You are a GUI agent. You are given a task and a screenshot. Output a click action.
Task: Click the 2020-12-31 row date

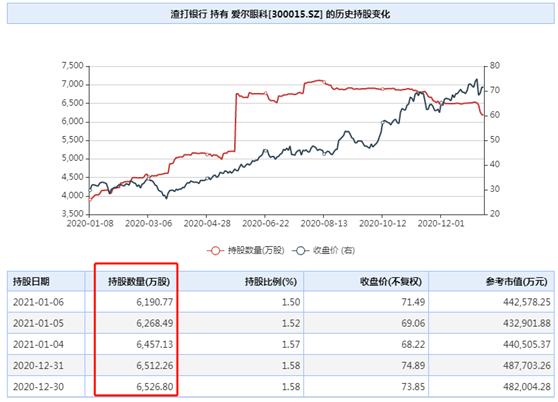[38, 365]
